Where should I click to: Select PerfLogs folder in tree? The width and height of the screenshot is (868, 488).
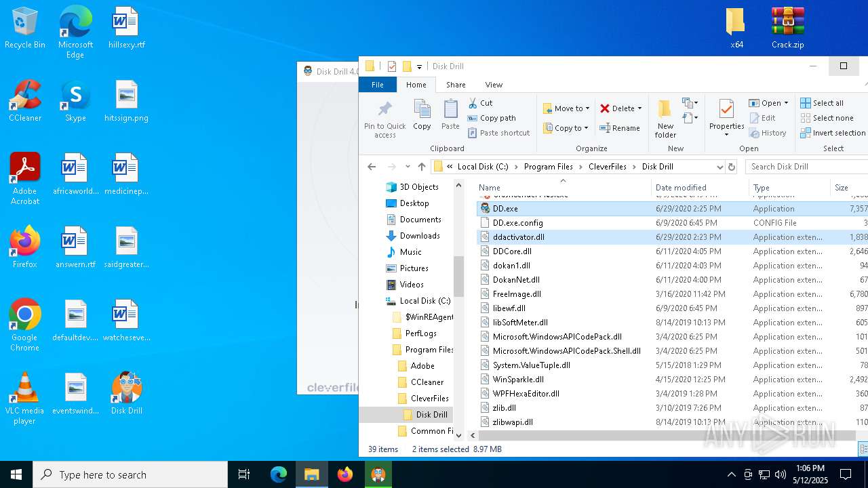coord(420,333)
